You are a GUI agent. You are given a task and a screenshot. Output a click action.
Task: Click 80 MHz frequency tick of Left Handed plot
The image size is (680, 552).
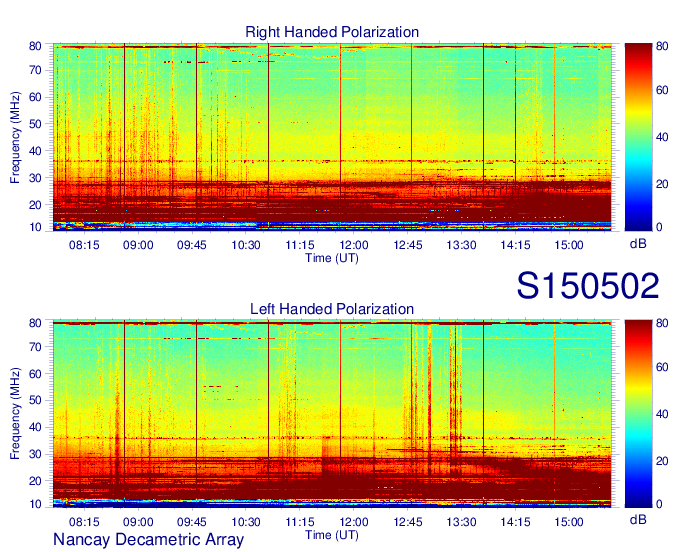pos(35,323)
